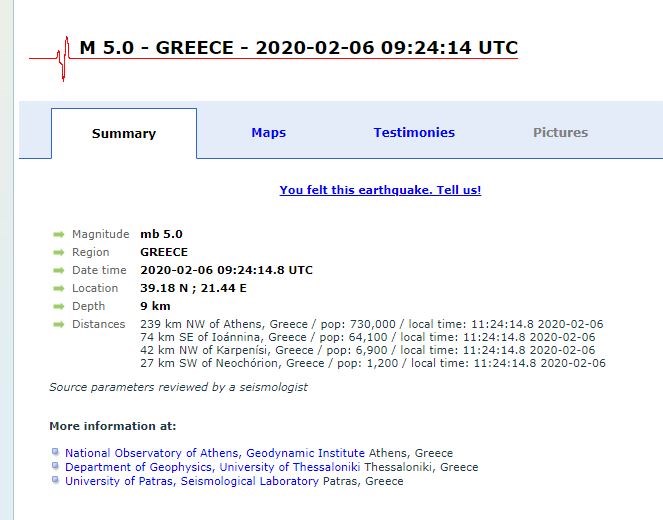Click the M 5.0 - GREECE page heading
The height and width of the screenshot is (520, 663).
tap(298, 48)
